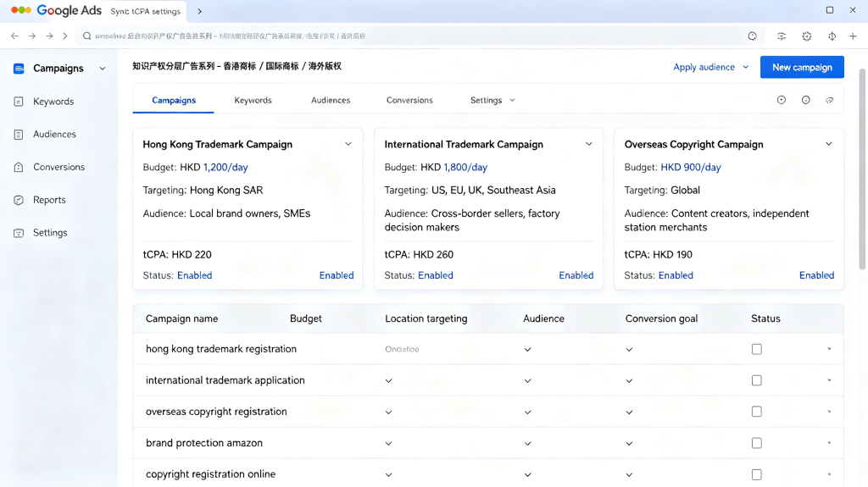
Task: Check status box for hong kong trademark registration
Action: click(x=757, y=349)
